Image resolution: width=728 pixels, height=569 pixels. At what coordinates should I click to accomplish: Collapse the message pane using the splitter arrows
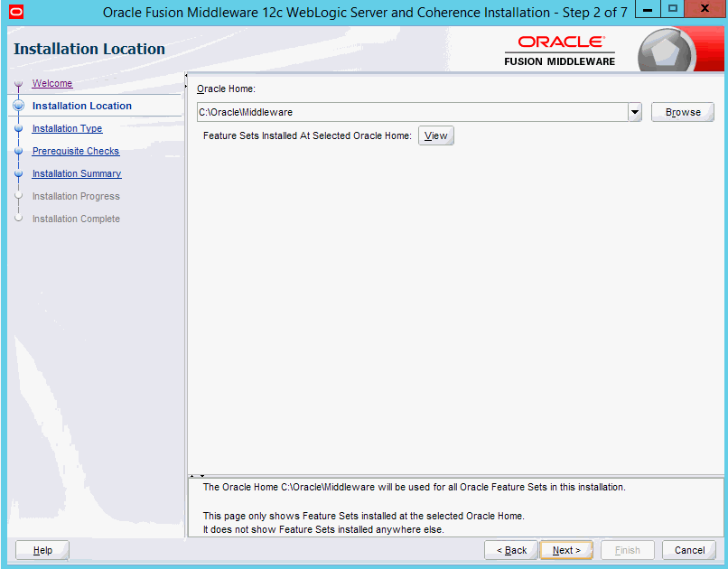pyautogui.click(x=202, y=476)
